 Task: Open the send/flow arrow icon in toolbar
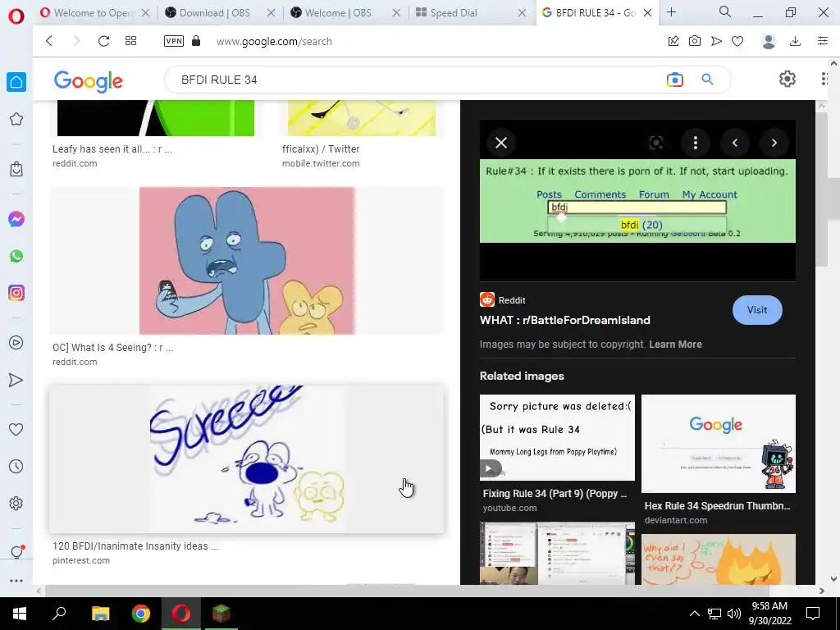pos(716,41)
